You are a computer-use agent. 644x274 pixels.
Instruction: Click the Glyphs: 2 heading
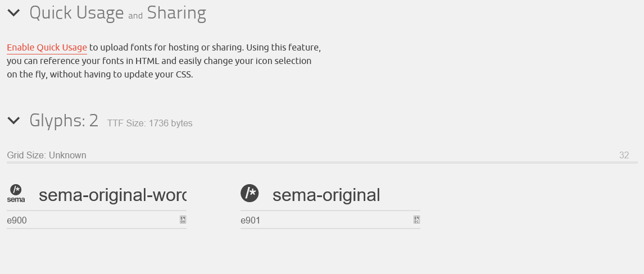(64, 120)
